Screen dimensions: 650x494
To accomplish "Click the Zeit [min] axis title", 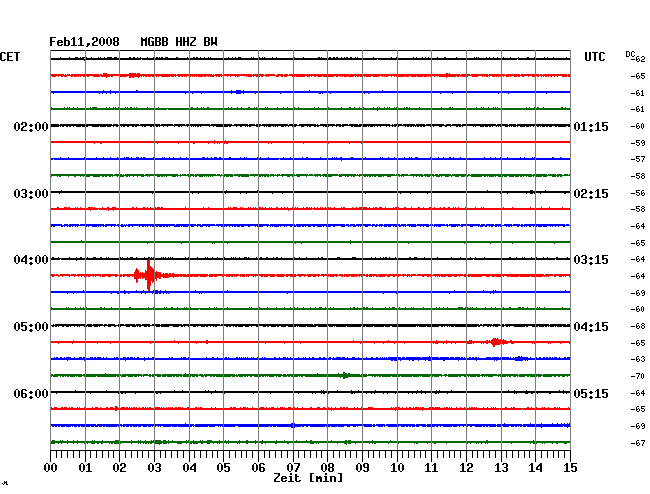I will (308, 478).
